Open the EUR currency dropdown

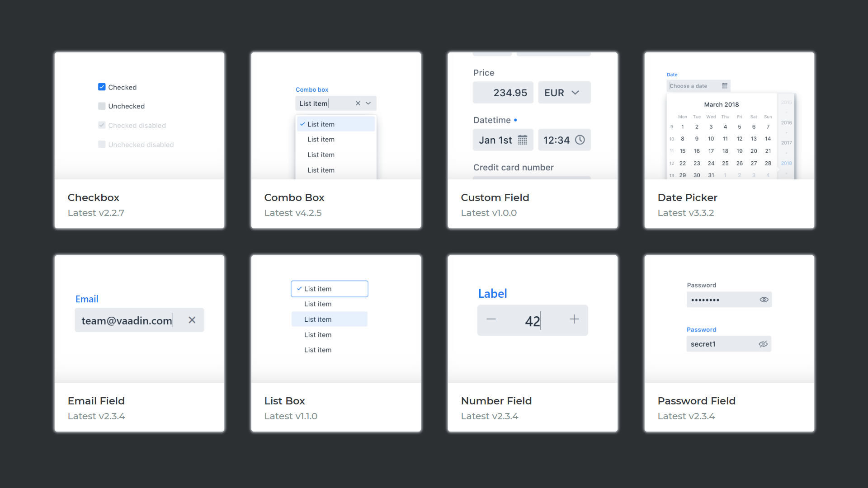[x=564, y=93]
